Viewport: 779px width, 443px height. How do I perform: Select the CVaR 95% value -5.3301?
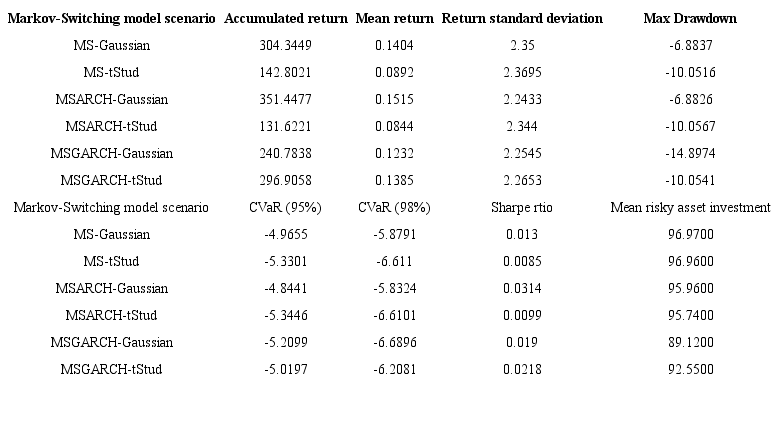point(286,262)
